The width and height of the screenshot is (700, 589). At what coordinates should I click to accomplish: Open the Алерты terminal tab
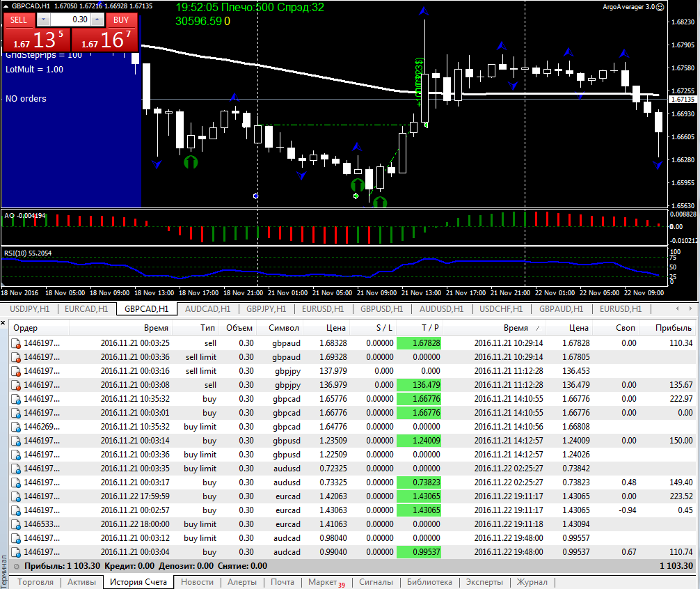[x=242, y=582]
